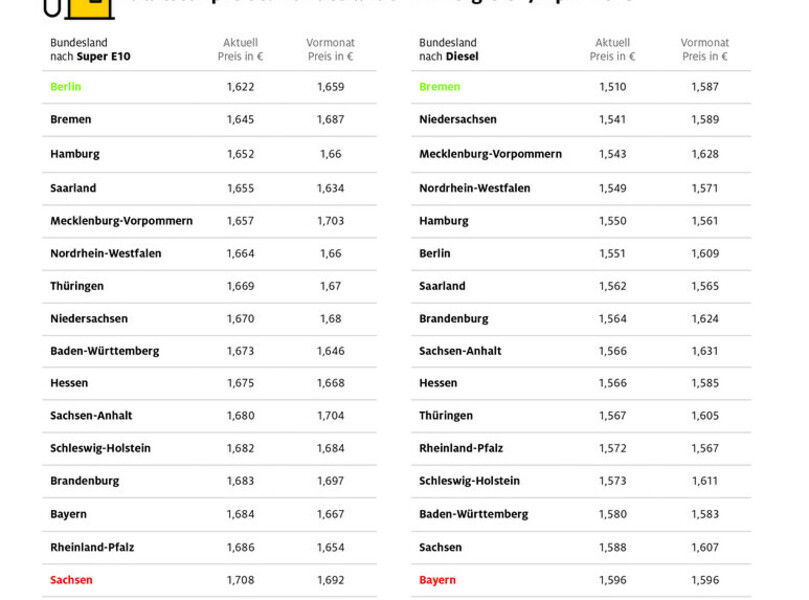Click the yellow fuel pump icon
This screenshot has width=809, height=600.
(78, 8)
